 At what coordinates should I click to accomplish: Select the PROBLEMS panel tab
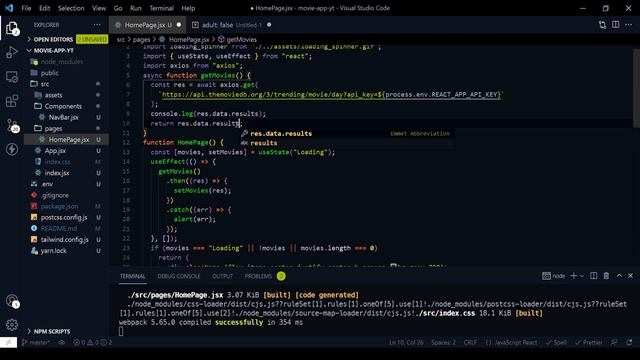(264, 276)
